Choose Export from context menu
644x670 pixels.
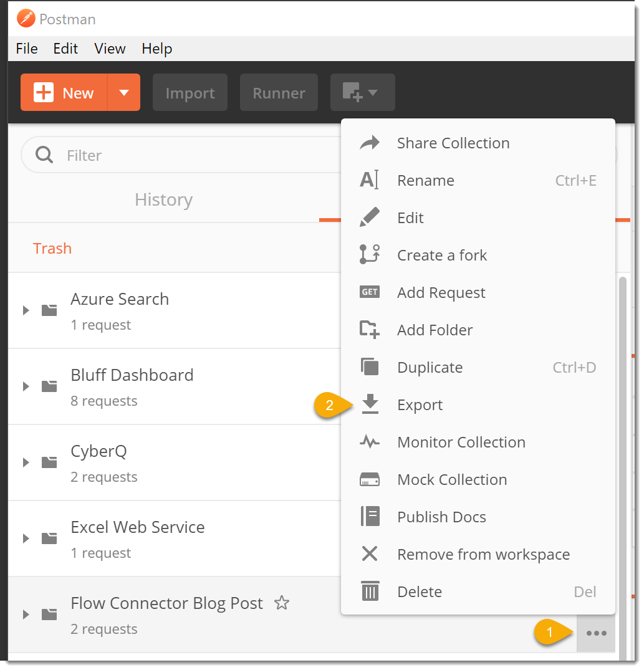478,404
